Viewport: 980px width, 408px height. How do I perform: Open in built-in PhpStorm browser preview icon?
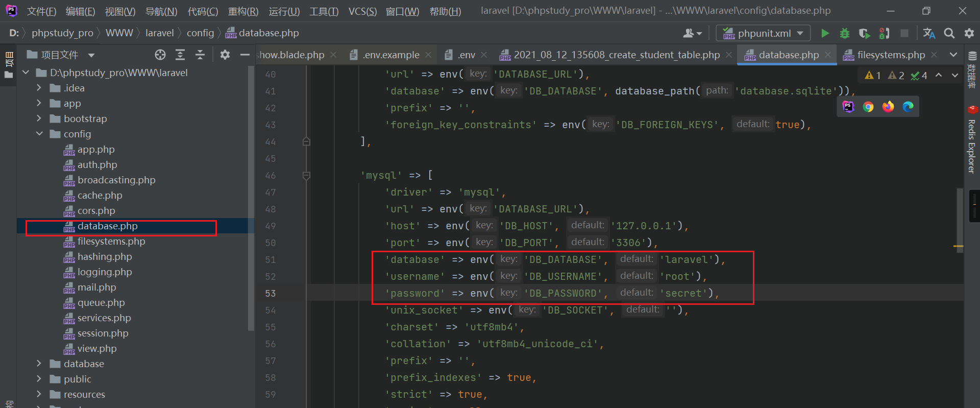coord(848,107)
